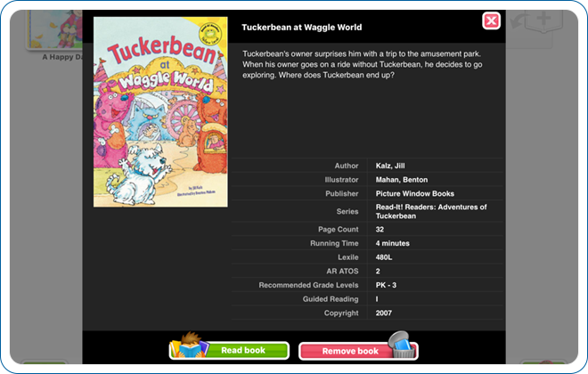Click the Guided Reading value I
The height and width of the screenshot is (374, 588).
coord(377,298)
